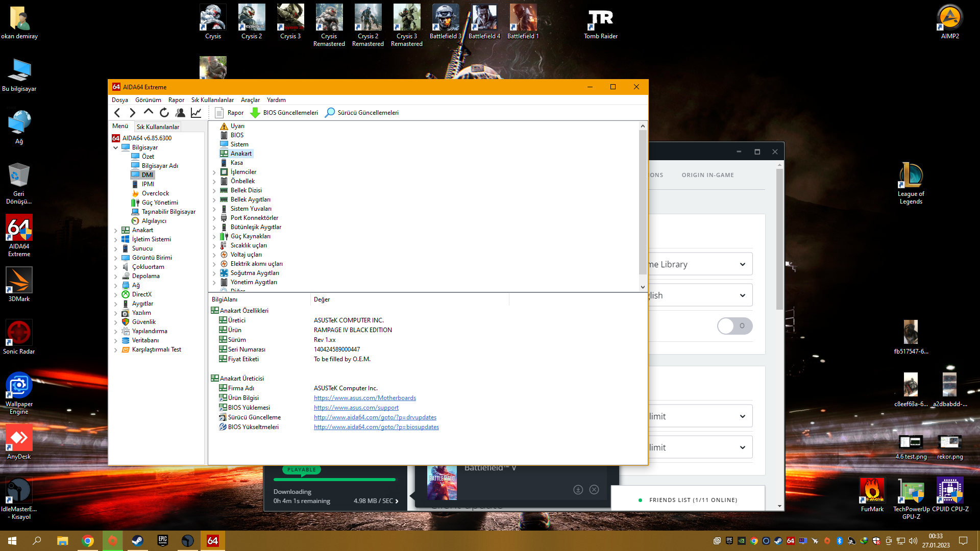This screenshot has width=980, height=551.
Task: Open Steam from the taskbar
Action: [137, 541]
